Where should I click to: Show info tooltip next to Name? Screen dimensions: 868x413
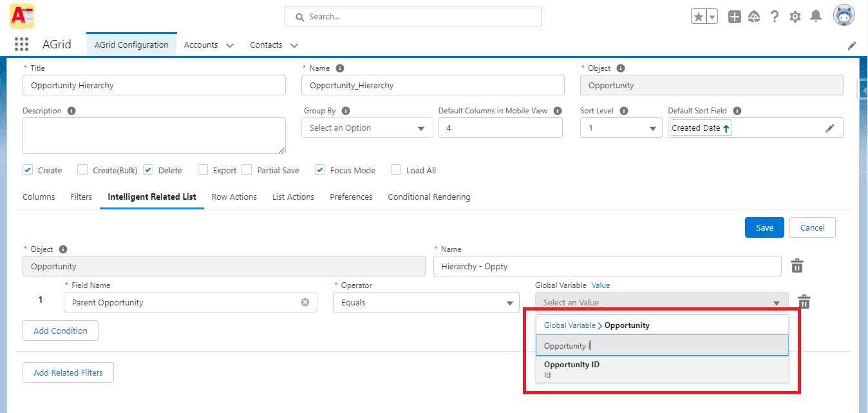[340, 68]
